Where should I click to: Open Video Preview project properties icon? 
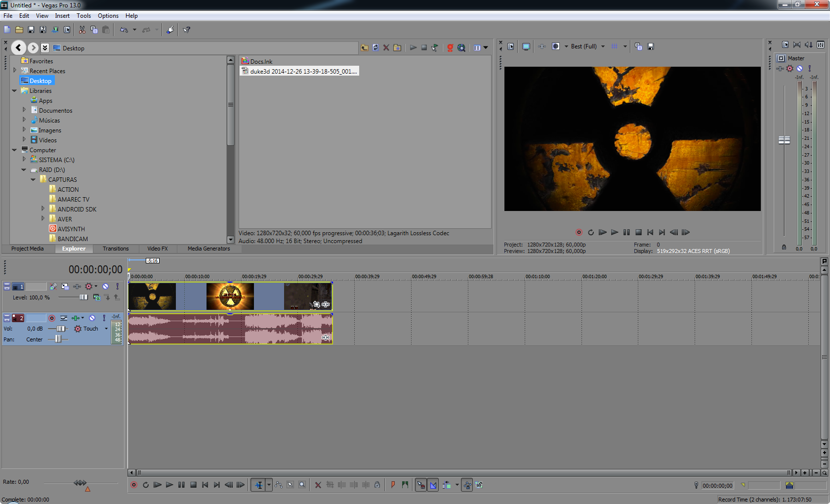tap(511, 46)
